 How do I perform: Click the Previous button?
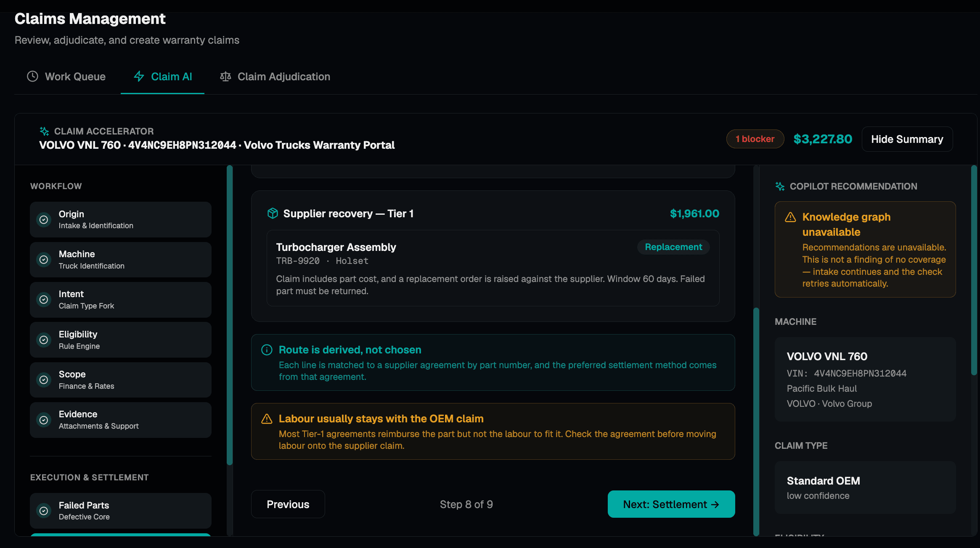[288, 504]
